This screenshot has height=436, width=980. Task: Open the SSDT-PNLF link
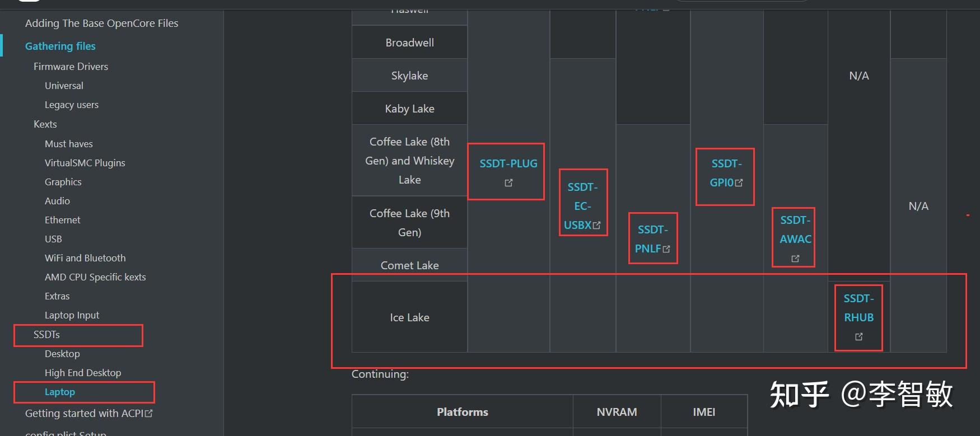652,239
